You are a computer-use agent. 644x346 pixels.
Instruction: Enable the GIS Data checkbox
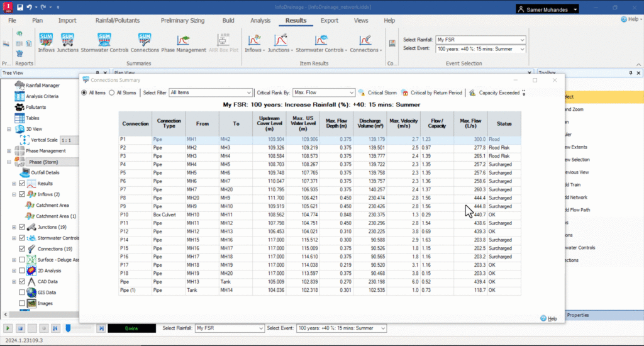click(23, 293)
